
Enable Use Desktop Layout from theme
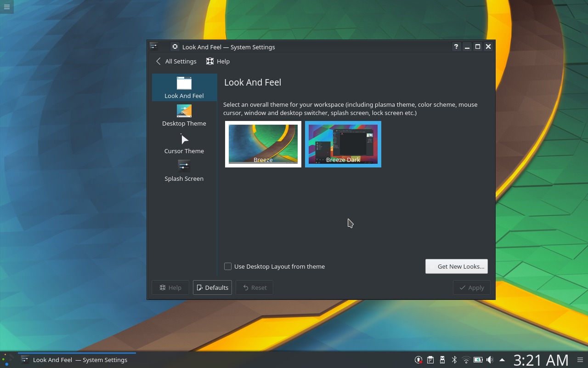click(x=228, y=266)
